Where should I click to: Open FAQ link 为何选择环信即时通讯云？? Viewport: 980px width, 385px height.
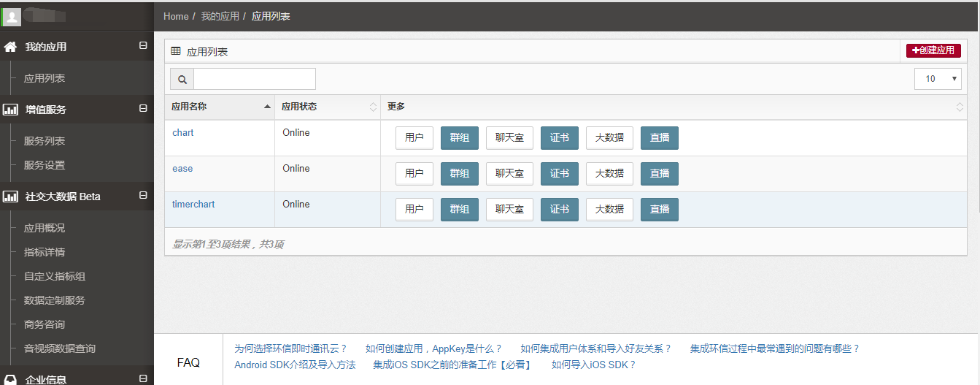click(x=291, y=349)
